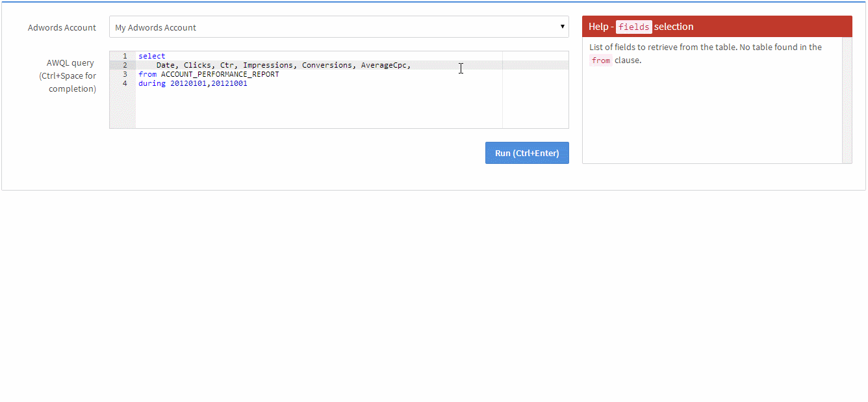
Task: Click the 'from' keyword in the query editor
Action: tap(147, 75)
